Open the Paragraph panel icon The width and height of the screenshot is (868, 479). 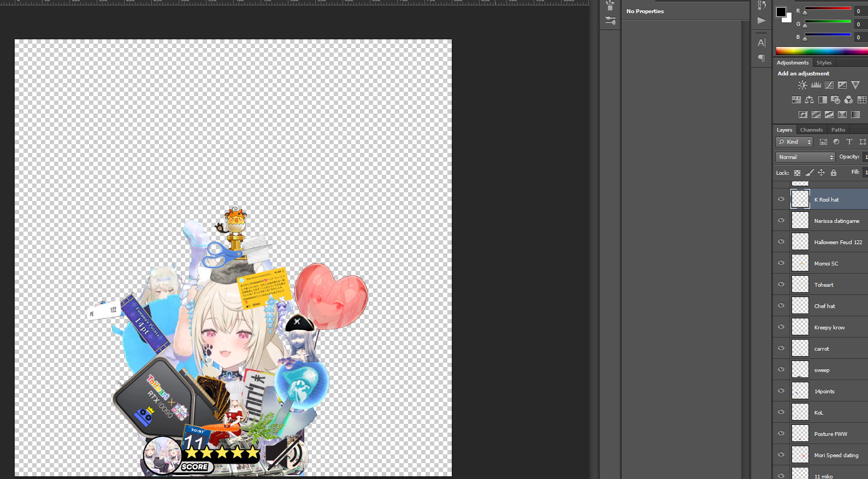[x=761, y=58]
